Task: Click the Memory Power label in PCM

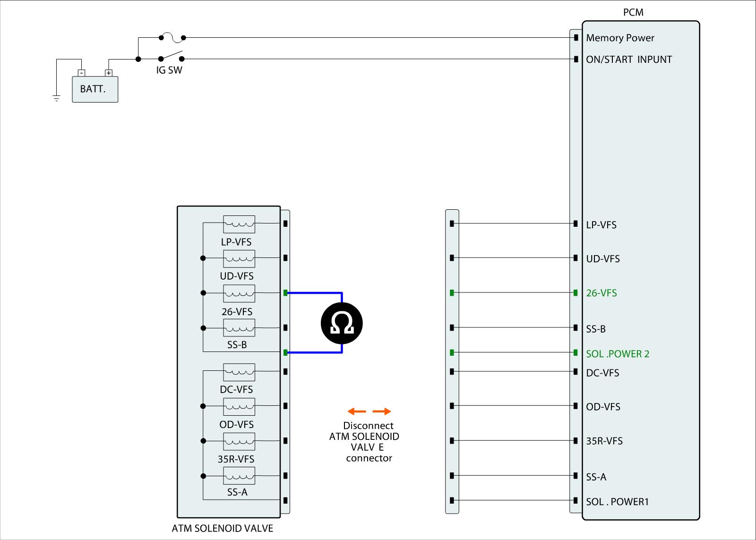Action: (620, 38)
